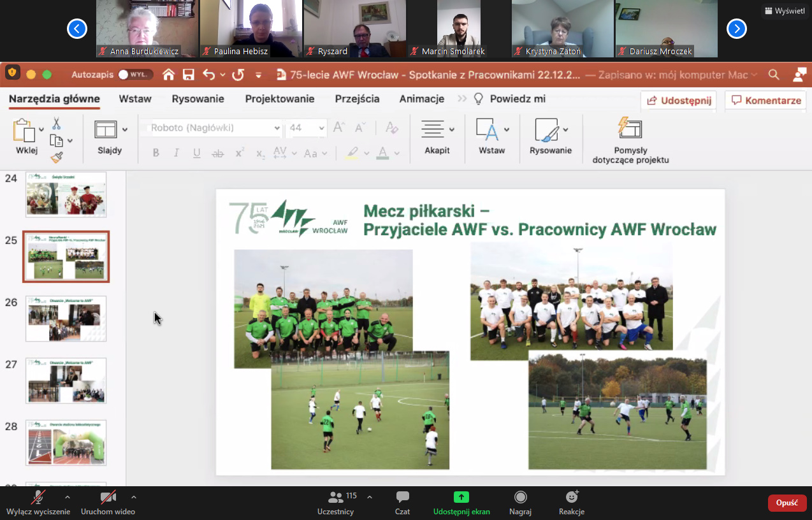Click the Cut scissors icon
Viewport: 812px width, 520px height.
[x=57, y=123]
